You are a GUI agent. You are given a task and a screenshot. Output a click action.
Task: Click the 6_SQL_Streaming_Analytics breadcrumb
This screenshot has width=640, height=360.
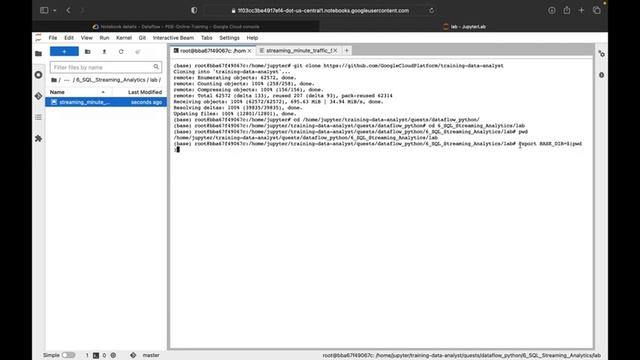[111, 80]
